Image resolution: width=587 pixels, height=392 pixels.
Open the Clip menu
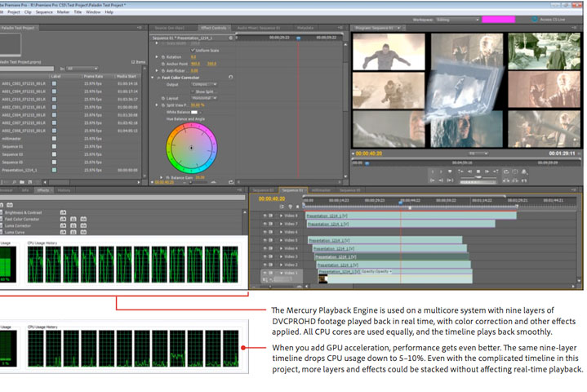click(x=28, y=12)
